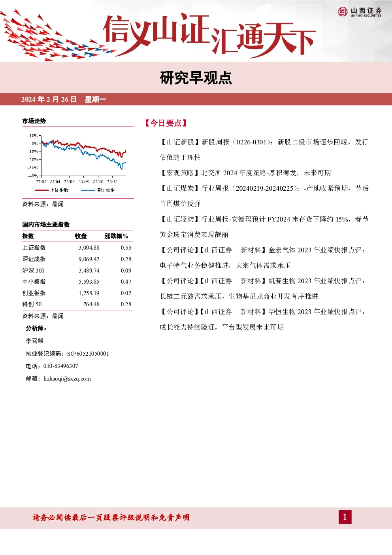
Task: Open 凯赛生物 2023年业绩快报点评 item
Action: [263, 288]
